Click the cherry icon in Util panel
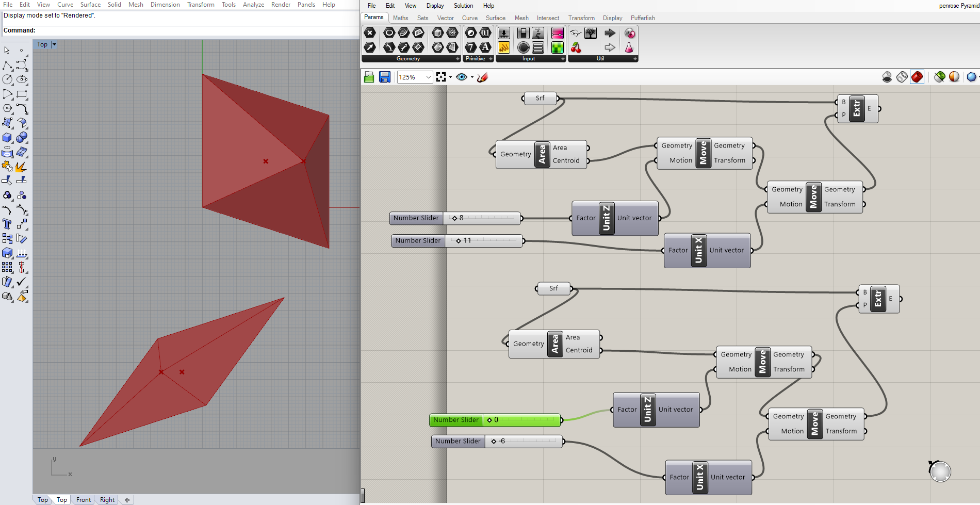This screenshot has height=505, width=980. 576,48
